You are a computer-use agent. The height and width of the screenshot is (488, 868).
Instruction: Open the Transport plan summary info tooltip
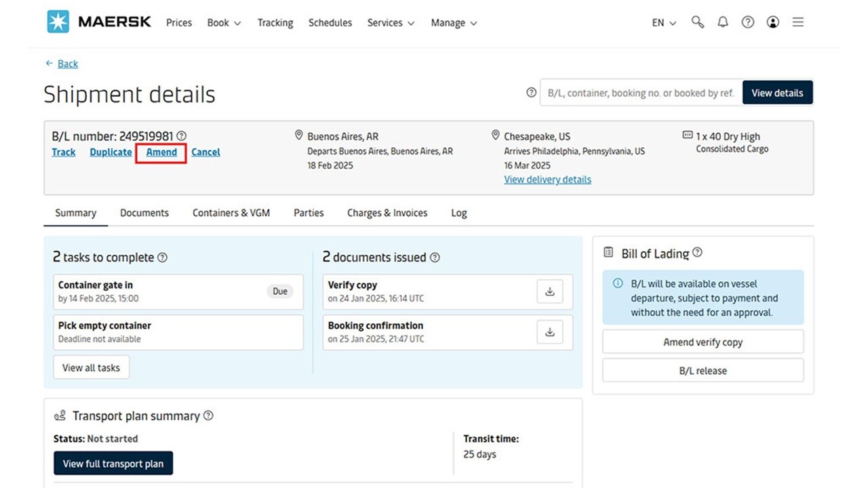pyautogui.click(x=209, y=415)
